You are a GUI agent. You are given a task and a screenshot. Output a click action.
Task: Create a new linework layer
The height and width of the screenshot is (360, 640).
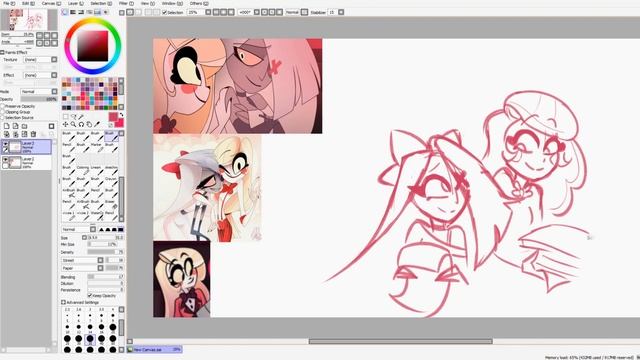pyautogui.click(x=16, y=126)
